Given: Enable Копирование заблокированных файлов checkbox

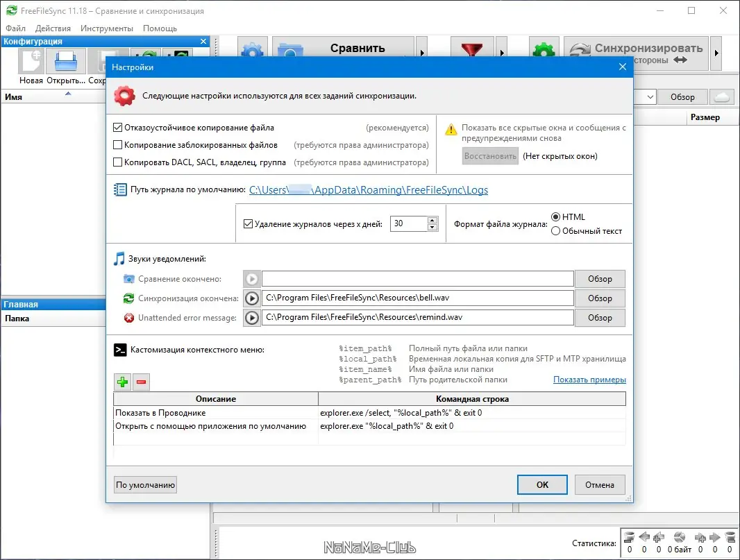Looking at the screenshot, I should coord(118,145).
